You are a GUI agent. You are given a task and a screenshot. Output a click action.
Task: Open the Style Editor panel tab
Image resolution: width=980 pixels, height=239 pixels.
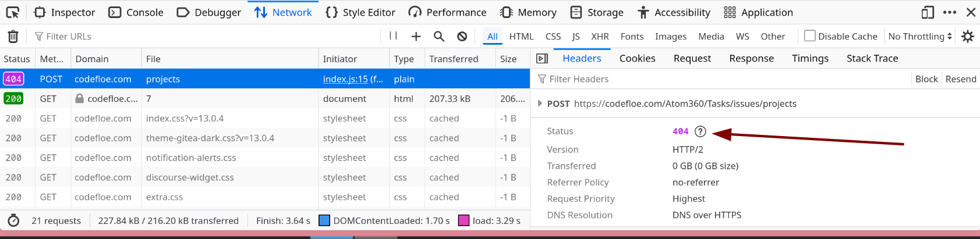tap(360, 12)
